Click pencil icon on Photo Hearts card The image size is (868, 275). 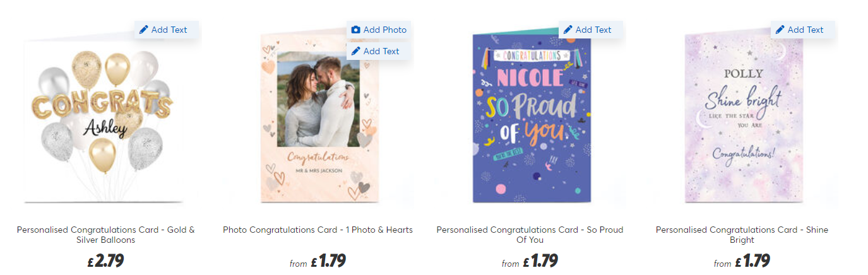click(356, 51)
